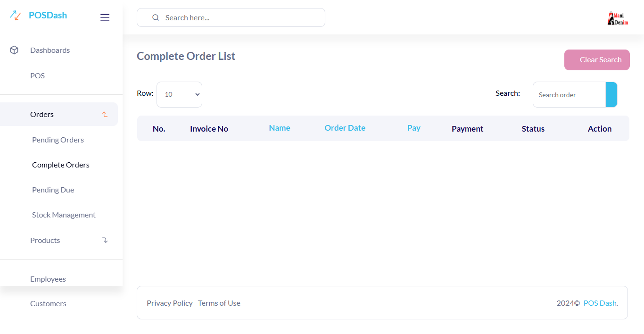Expand the Products submenu arrow
644x334 pixels.
pos(105,240)
